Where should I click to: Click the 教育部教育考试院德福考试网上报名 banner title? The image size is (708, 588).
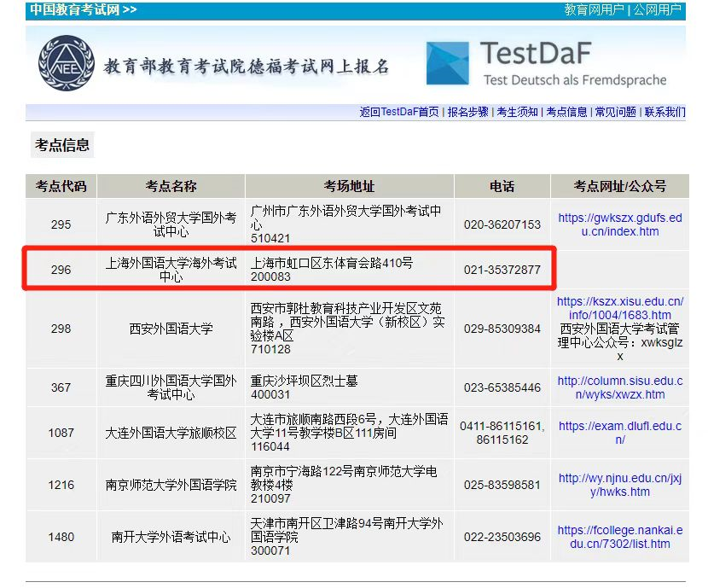click(x=246, y=67)
